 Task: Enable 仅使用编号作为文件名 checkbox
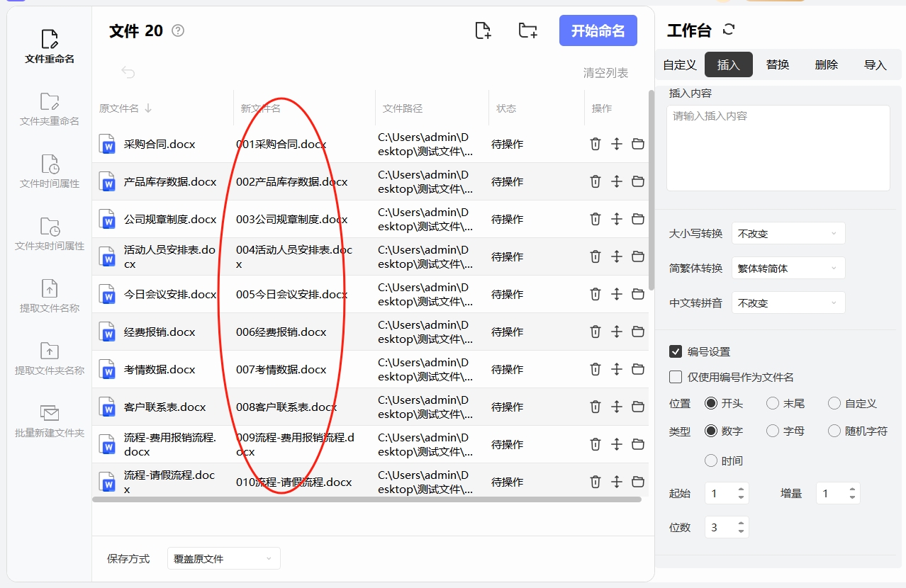676,377
